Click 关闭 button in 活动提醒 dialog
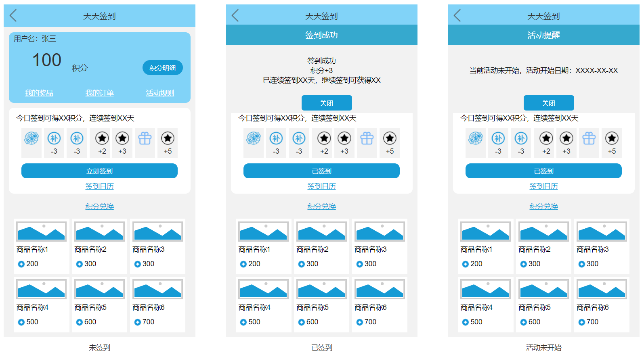This screenshot has height=357, width=644. click(549, 103)
